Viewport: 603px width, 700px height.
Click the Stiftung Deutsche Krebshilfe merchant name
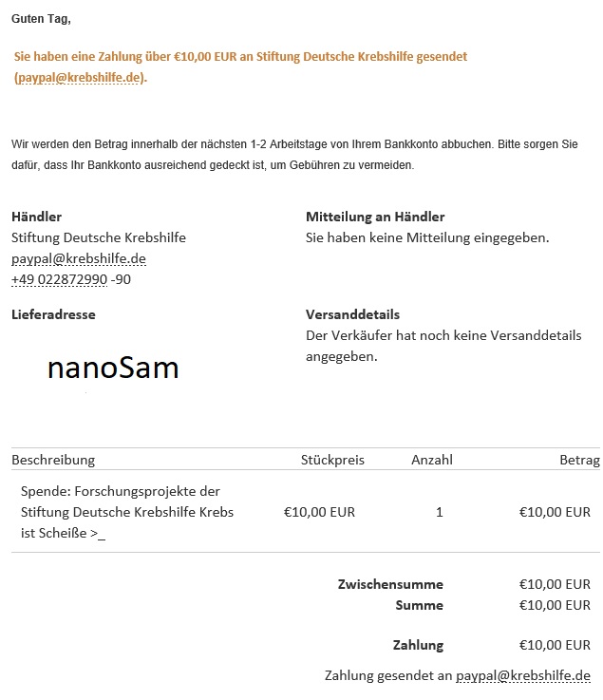[99, 237]
